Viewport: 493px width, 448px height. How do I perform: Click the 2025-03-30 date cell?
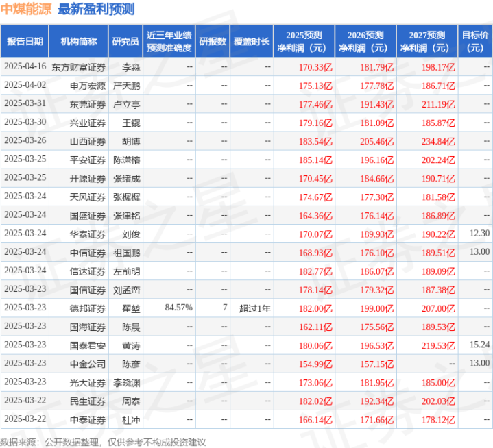tap(25, 122)
